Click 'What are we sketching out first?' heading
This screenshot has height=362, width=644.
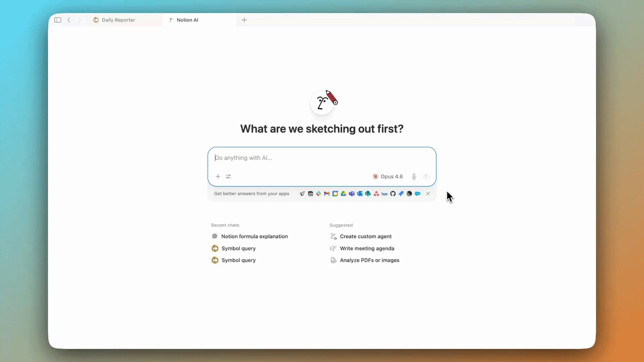322,129
